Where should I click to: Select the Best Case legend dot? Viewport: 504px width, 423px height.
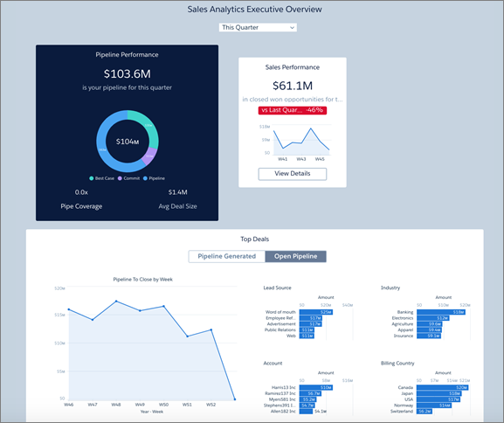tap(92, 178)
